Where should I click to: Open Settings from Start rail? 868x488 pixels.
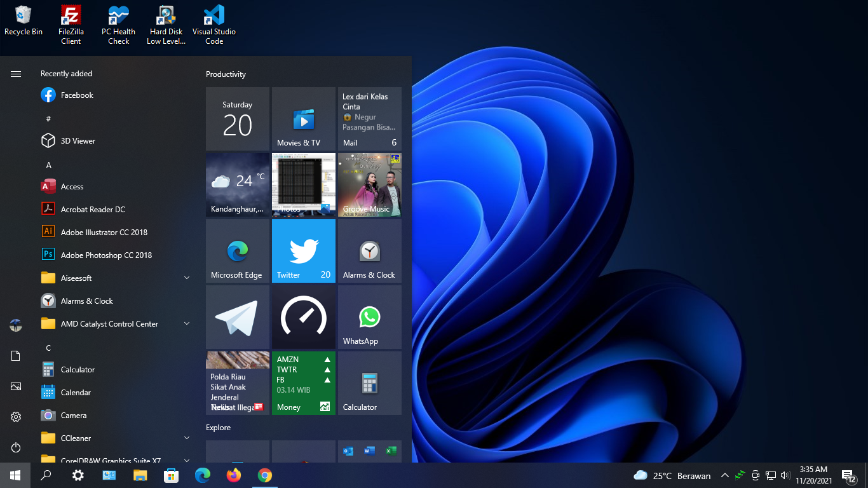pos(16,417)
